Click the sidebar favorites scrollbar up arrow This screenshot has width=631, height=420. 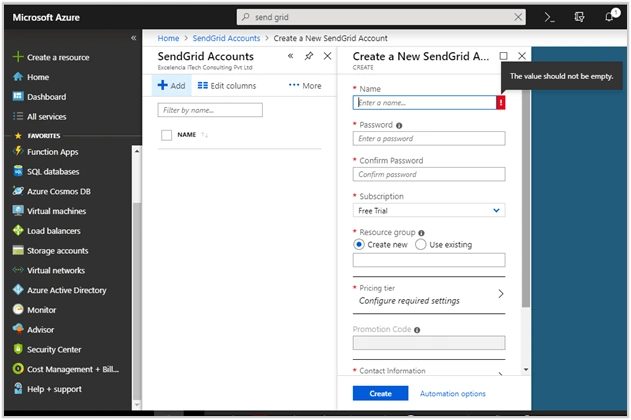[137, 151]
